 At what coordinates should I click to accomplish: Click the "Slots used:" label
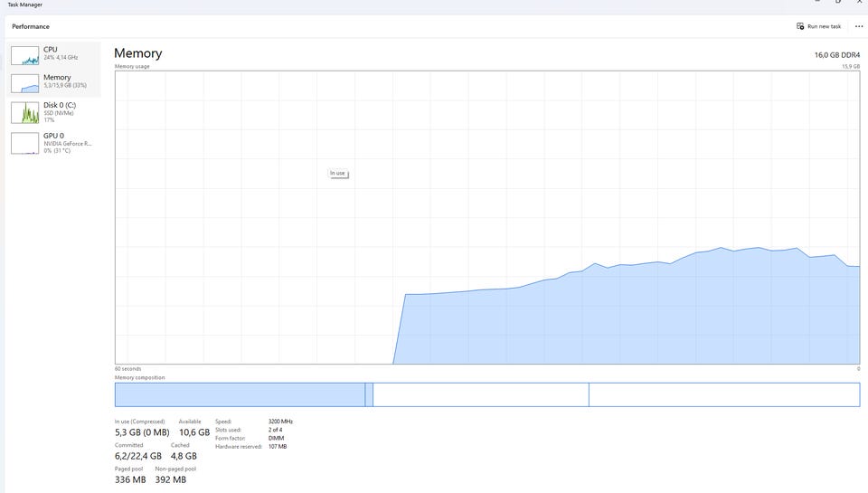[228, 430]
